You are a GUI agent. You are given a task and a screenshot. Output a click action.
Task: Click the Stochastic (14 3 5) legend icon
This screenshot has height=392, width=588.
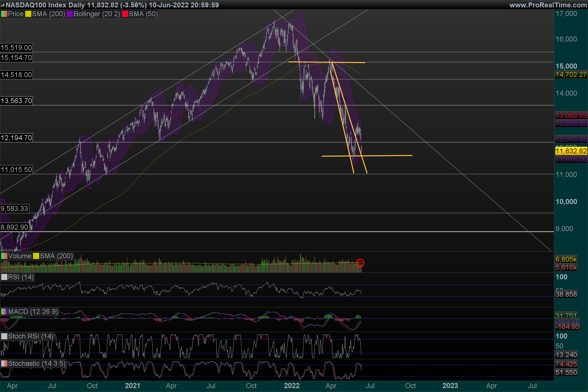[x=4, y=364]
